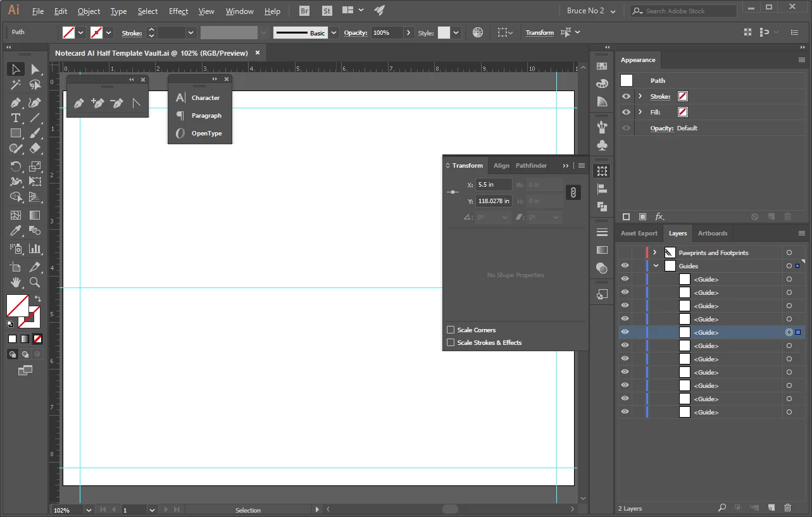Screen dimensions: 812x517
Task: Click the Transform link in the control bar
Action: 540,33
